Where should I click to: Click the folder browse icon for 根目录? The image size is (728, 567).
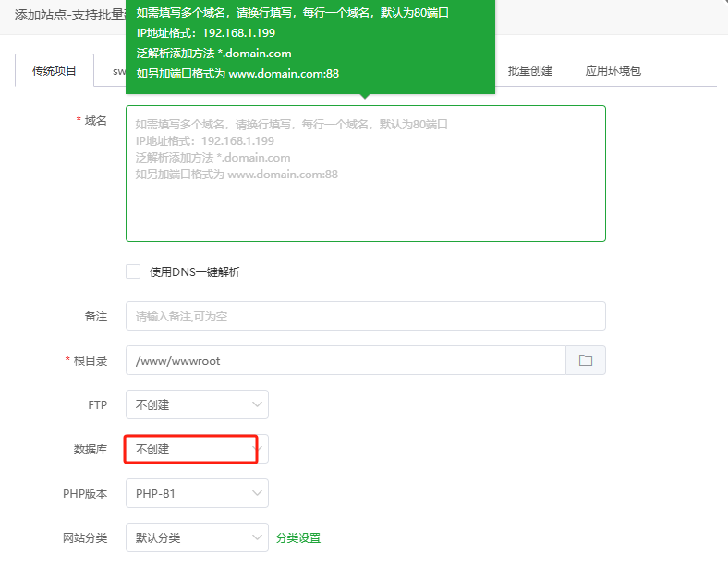click(x=585, y=360)
